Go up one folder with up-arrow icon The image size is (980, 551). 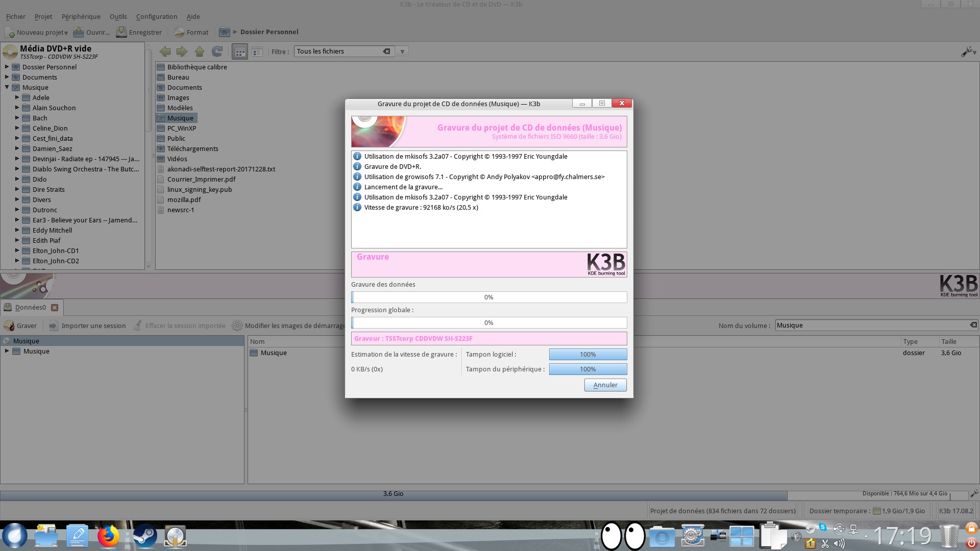200,52
